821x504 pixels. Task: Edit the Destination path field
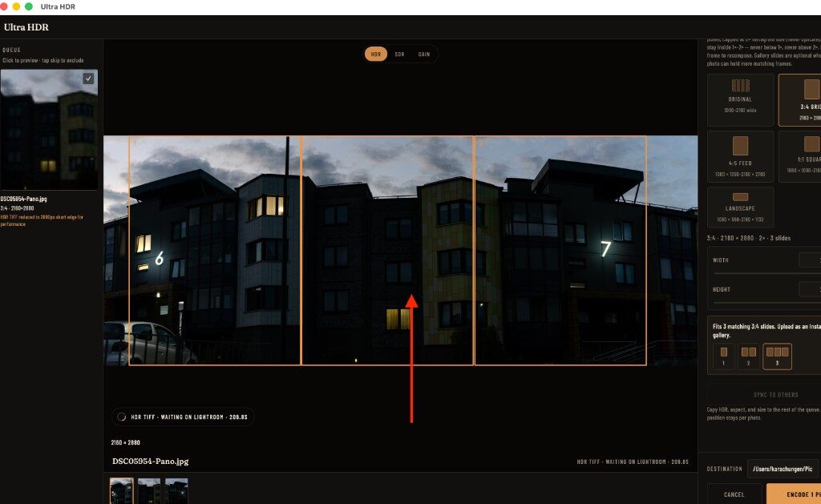click(x=784, y=469)
